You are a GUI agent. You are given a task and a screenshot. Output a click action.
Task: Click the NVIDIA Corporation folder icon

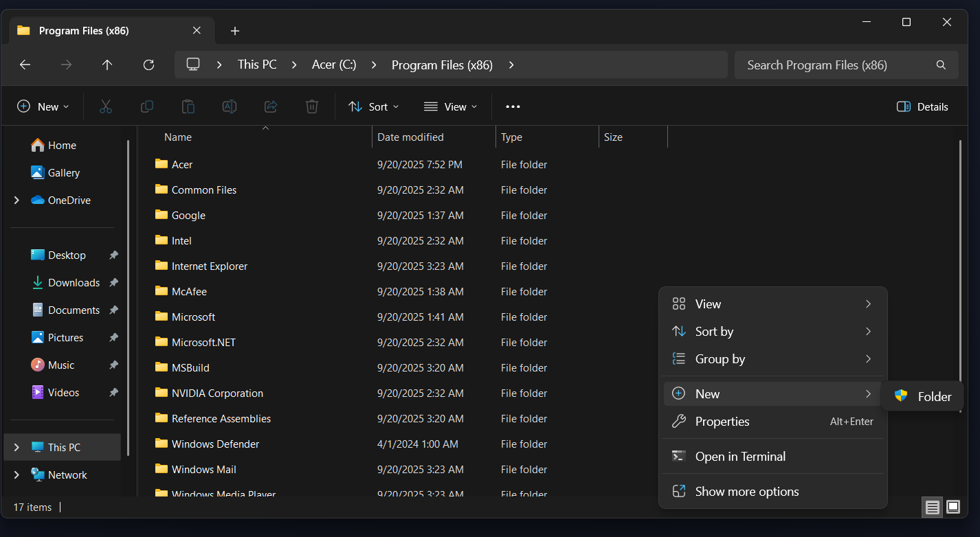[x=162, y=393]
